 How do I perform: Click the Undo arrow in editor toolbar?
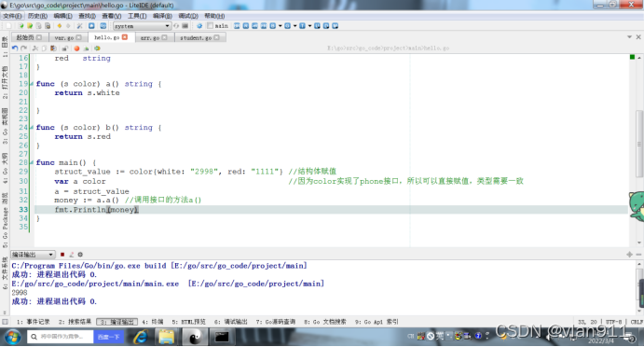pyautogui.click(x=15, y=49)
